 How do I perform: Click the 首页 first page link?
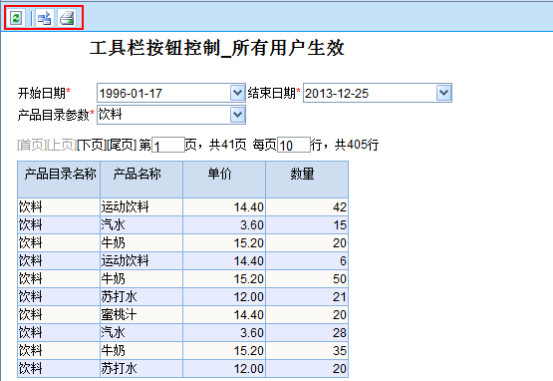click(x=31, y=145)
